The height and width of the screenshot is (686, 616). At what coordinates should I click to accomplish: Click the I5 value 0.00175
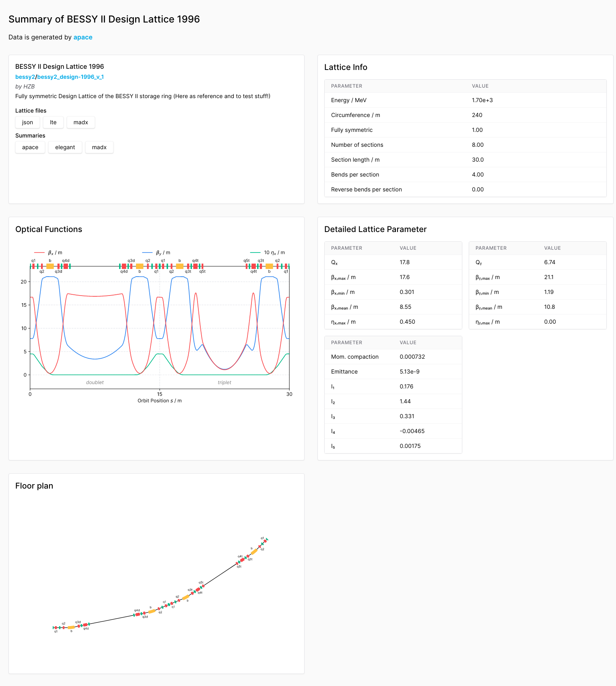(410, 446)
